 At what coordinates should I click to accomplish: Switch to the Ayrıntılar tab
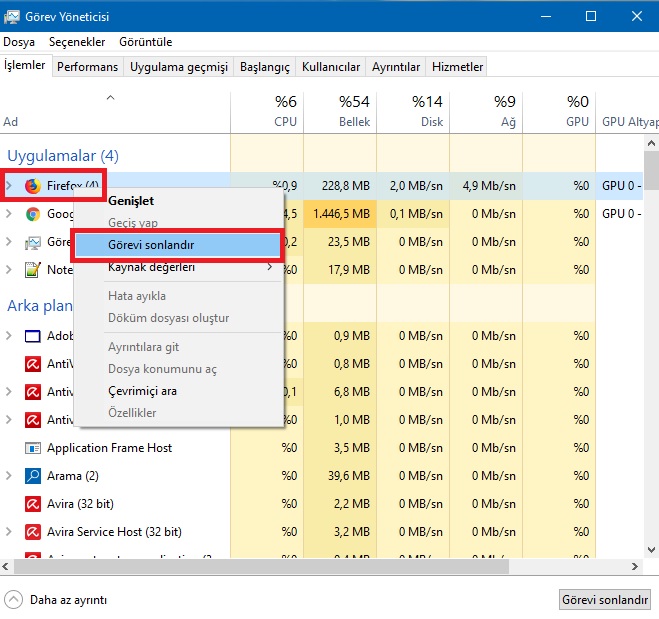[396, 67]
